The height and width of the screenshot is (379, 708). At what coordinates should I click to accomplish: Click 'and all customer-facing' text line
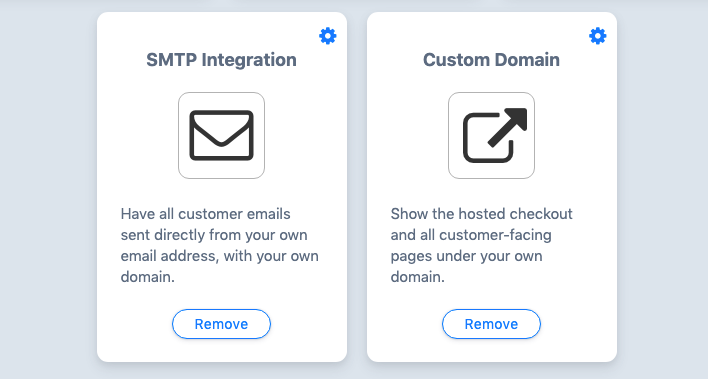tap(471, 235)
